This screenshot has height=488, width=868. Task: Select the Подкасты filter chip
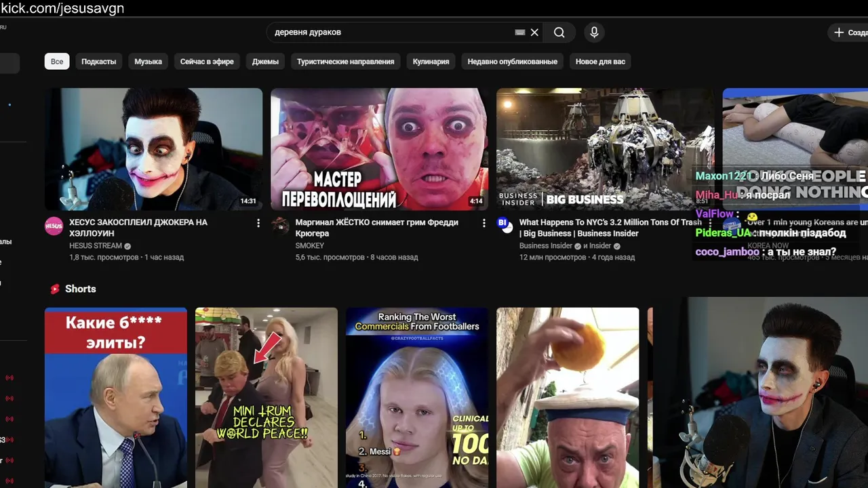(99, 62)
